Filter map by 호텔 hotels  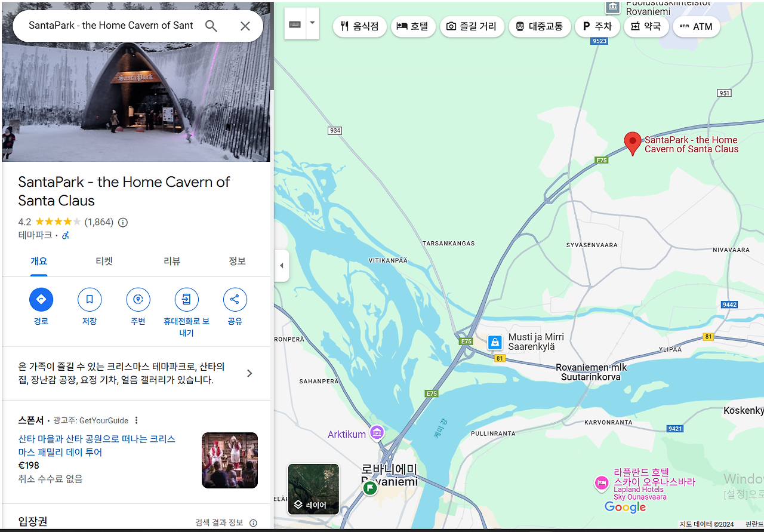(x=413, y=26)
